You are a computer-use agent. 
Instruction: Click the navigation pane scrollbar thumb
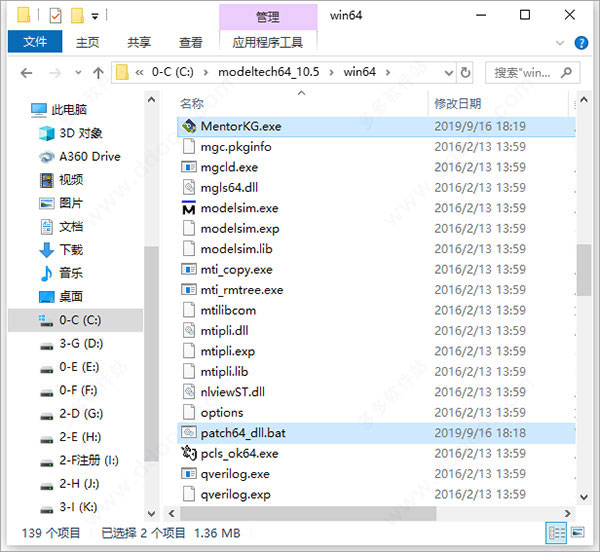point(151,355)
